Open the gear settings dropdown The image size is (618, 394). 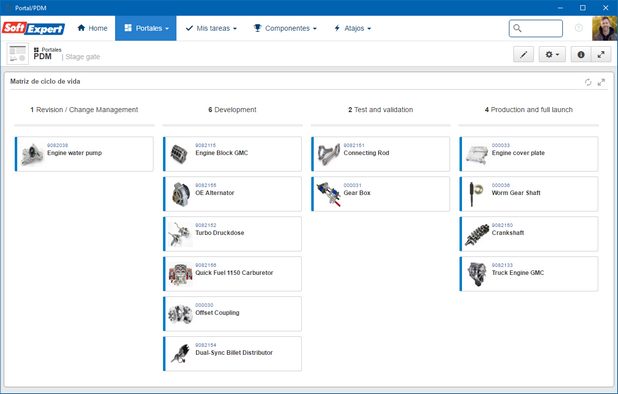(x=552, y=55)
